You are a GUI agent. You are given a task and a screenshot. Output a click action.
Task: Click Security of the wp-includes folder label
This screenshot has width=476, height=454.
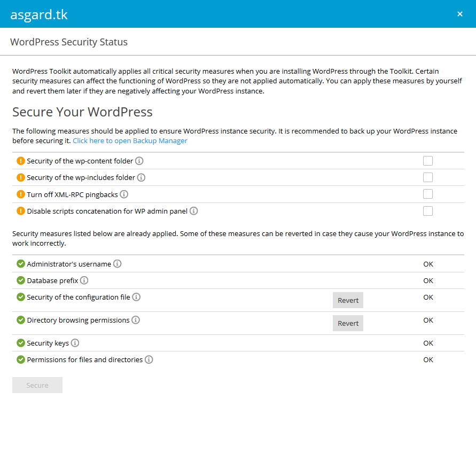81,178
